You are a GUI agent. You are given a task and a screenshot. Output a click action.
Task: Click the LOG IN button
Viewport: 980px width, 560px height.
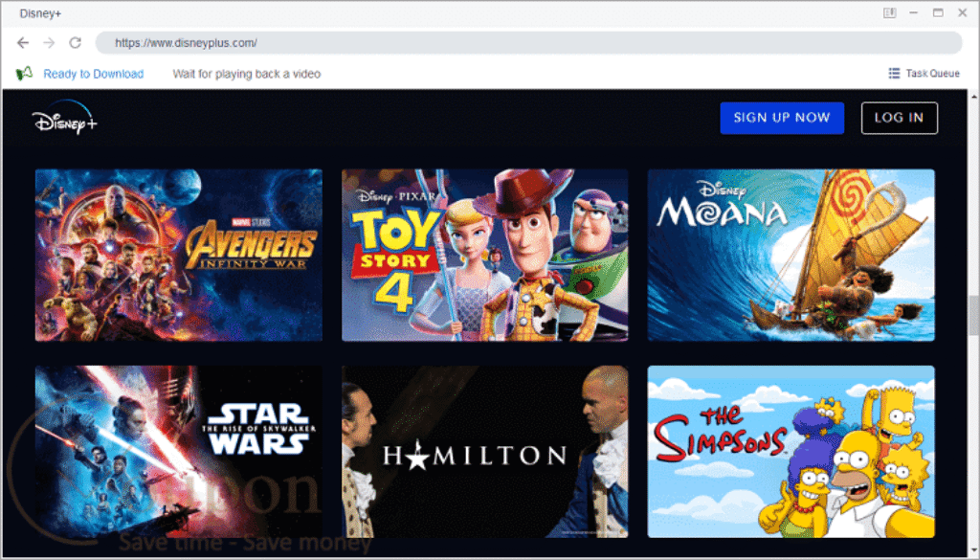900,118
